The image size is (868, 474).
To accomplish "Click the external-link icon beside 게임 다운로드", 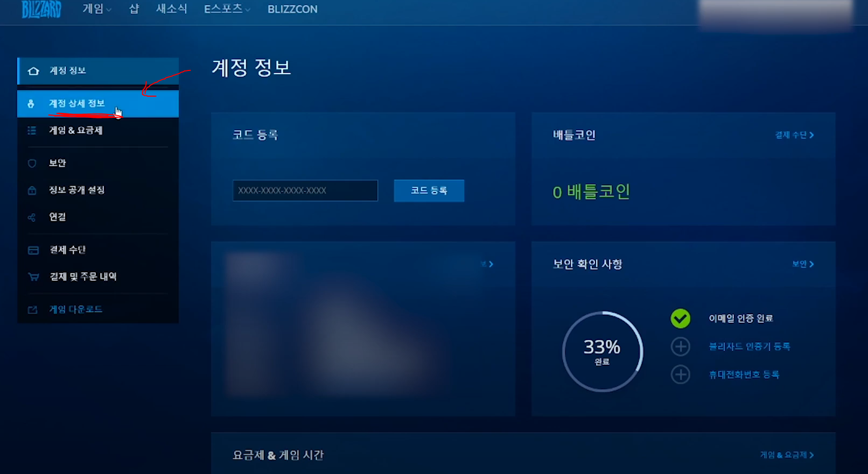I will [x=32, y=310].
